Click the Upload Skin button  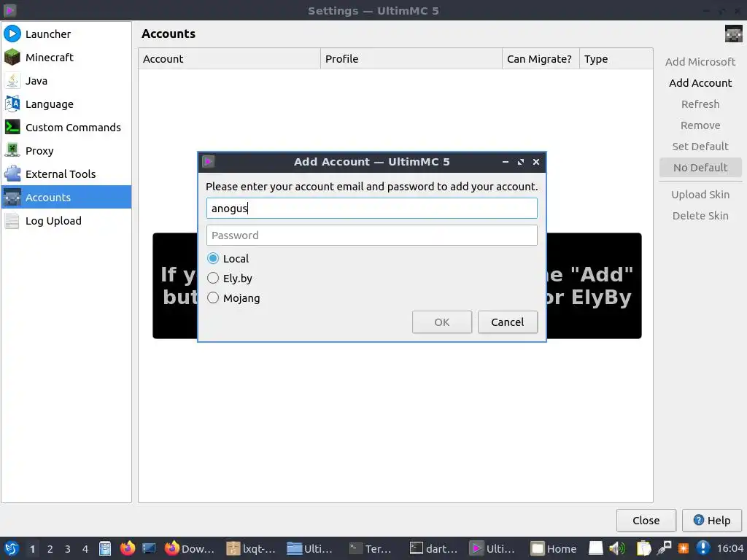click(700, 195)
